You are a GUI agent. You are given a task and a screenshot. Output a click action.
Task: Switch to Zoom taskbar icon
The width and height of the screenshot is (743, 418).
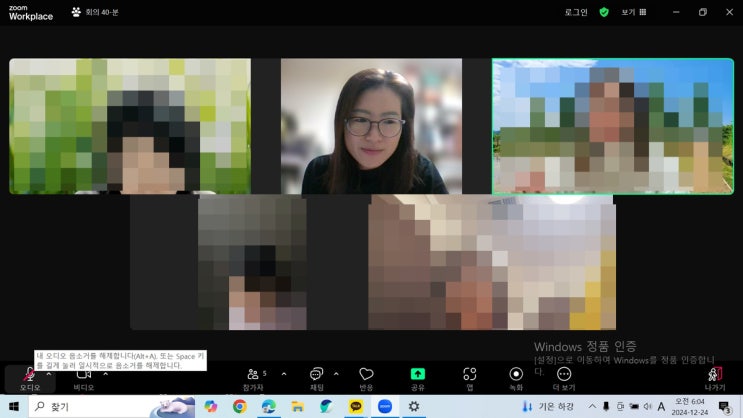385,407
